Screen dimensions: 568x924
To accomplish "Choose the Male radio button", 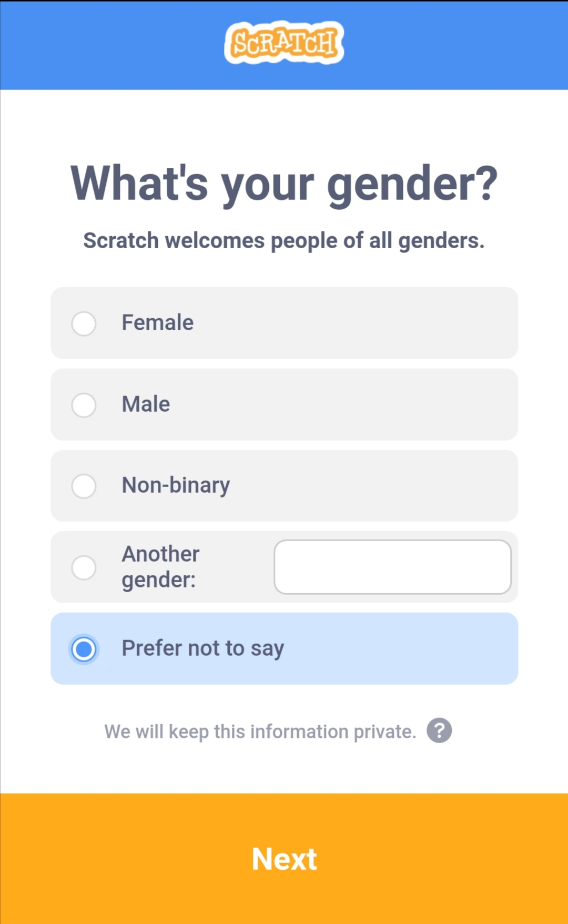I will coord(84,405).
